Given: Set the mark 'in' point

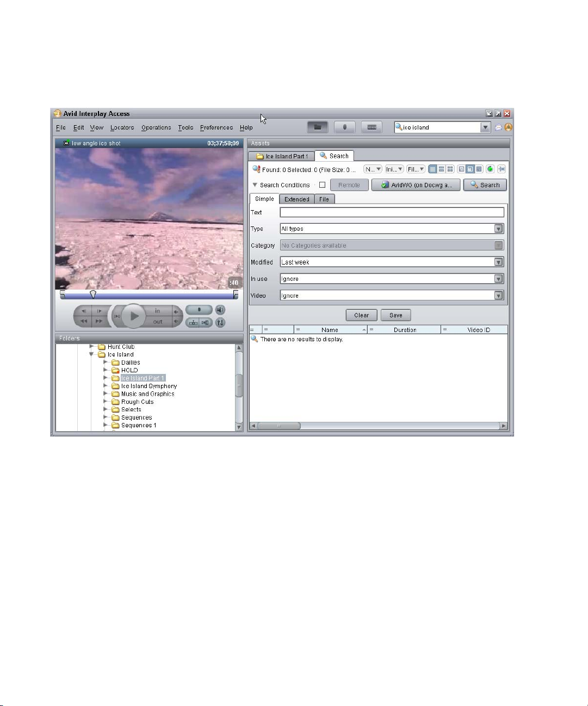Looking at the screenshot, I should pos(158,311).
